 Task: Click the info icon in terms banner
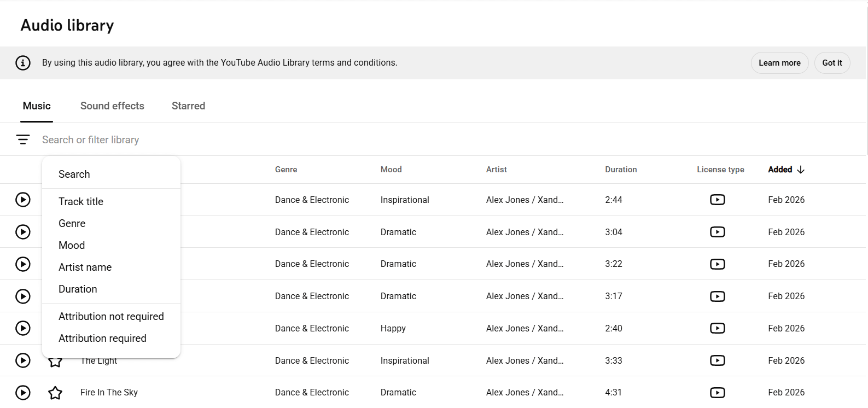[x=23, y=63]
